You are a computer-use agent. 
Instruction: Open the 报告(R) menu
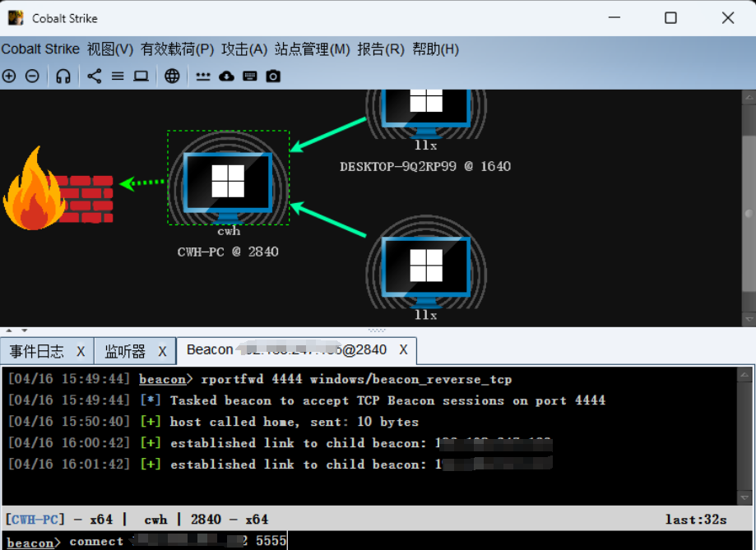380,49
